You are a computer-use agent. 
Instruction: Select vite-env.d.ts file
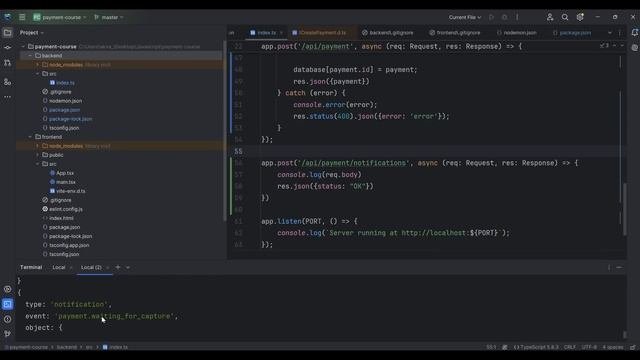71,191
